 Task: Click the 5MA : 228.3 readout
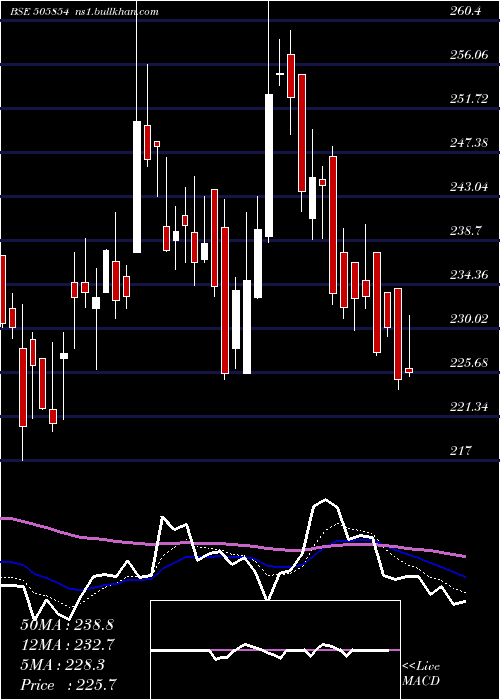pos(62,665)
